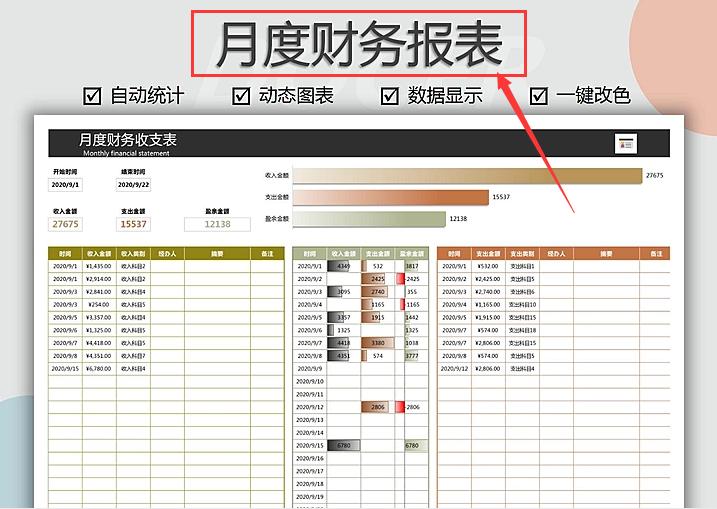The width and height of the screenshot is (717, 509).
Task: Toggle the 一键改色 checkbox
Action: [539, 96]
